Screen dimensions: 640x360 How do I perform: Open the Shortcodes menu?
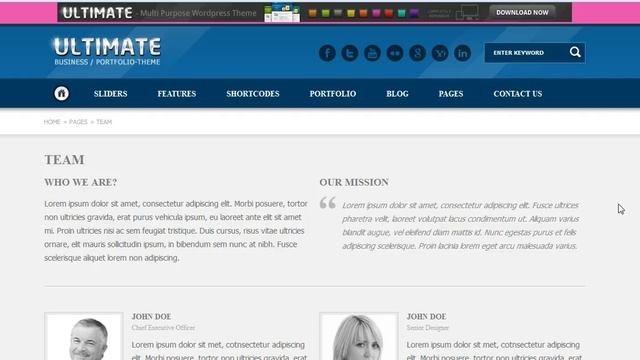click(253, 94)
